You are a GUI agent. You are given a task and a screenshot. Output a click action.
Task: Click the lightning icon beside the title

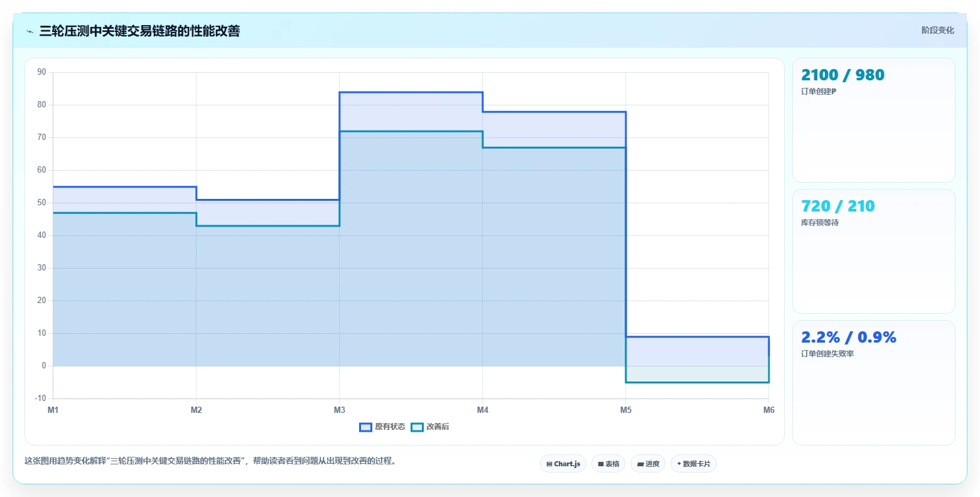click(30, 31)
